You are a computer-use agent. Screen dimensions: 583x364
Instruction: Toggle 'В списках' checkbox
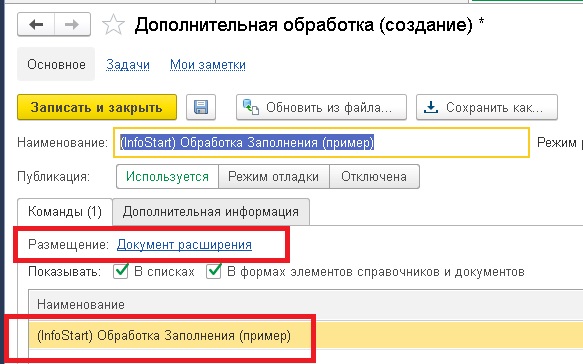point(121,271)
